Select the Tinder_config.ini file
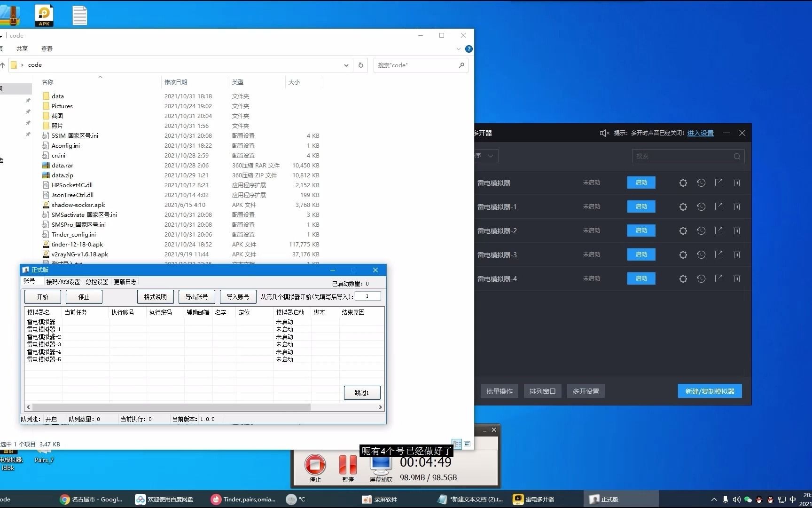812x508 pixels. [73, 235]
